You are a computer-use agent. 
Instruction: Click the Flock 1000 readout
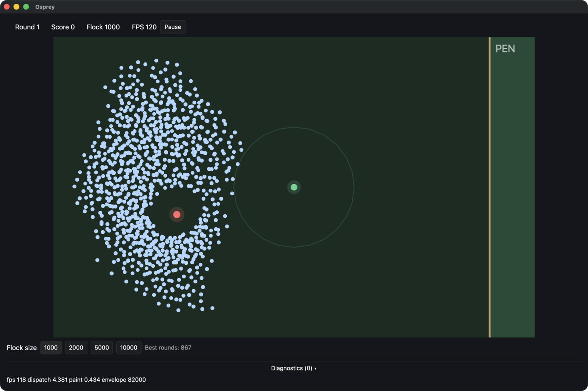coord(103,27)
